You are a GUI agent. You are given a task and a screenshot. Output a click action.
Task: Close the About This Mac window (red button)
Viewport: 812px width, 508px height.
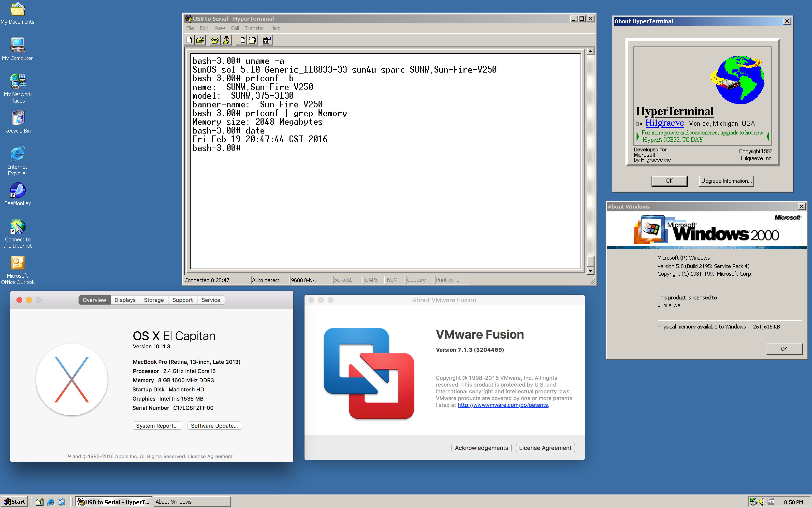pos(20,300)
